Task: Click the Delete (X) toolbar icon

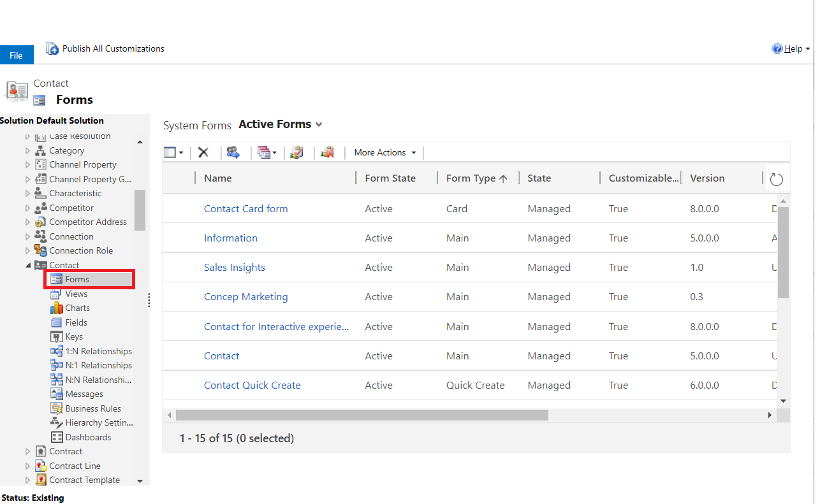Action: 203,152
